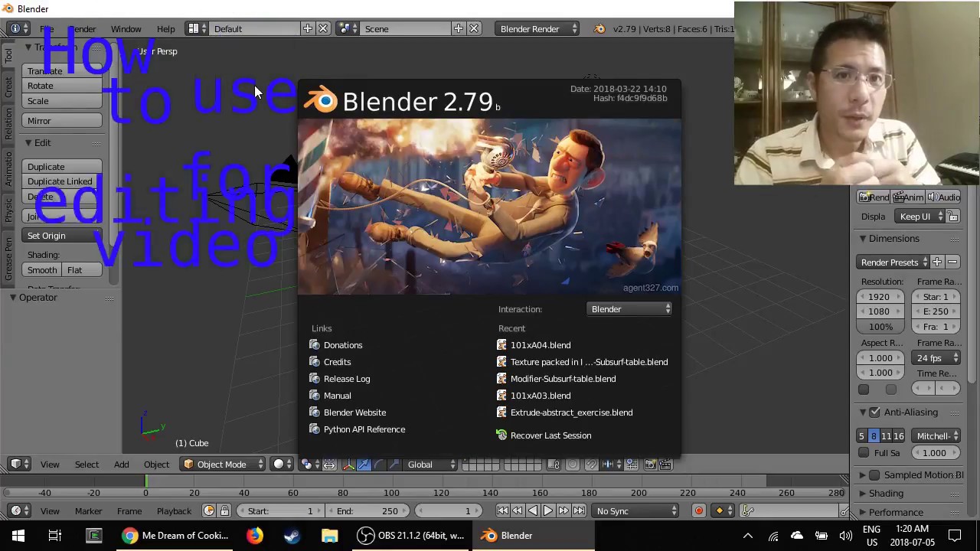Open the Window menu
The width and height of the screenshot is (980, 551).
(x=126, y=28)
